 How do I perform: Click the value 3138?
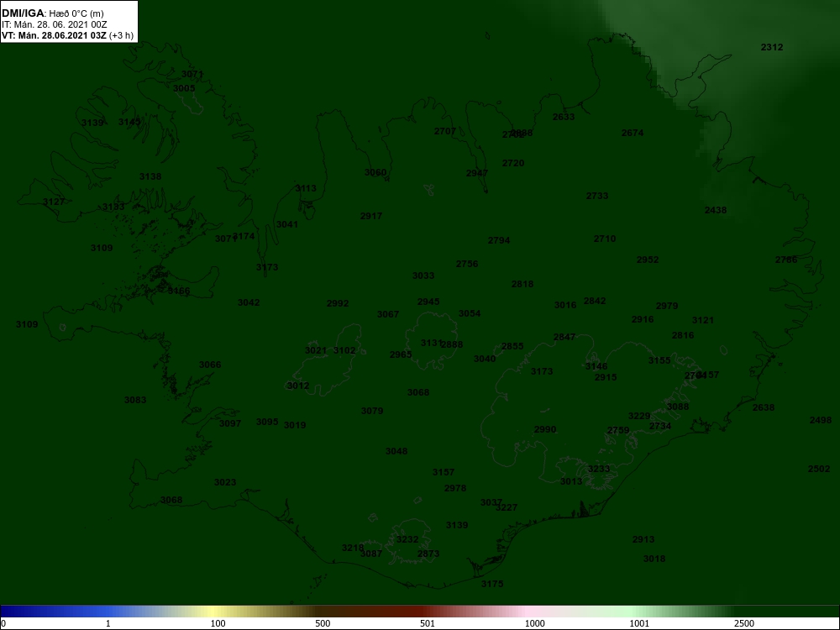pyautogui.click(x=150, y=176)
